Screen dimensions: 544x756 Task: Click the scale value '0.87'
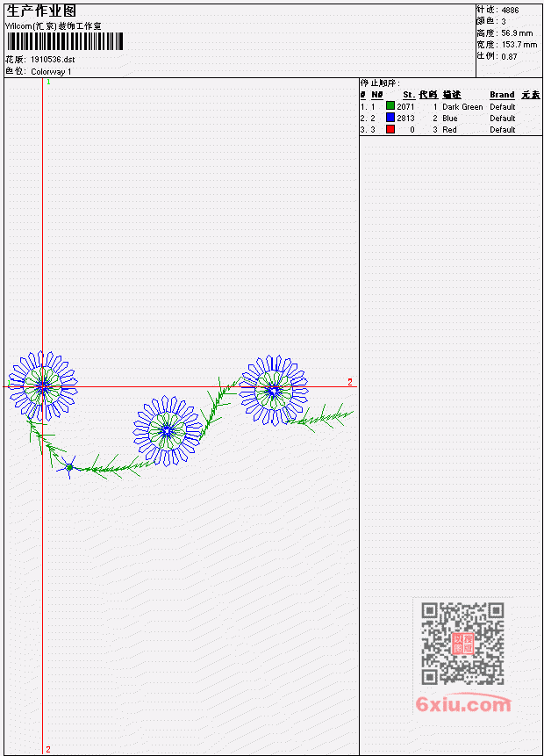point(509,56)
